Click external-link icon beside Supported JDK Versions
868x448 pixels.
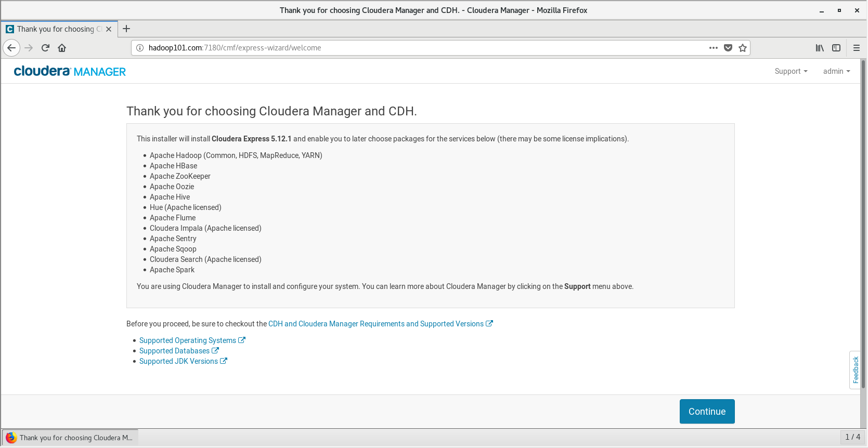tap(224, 361)
